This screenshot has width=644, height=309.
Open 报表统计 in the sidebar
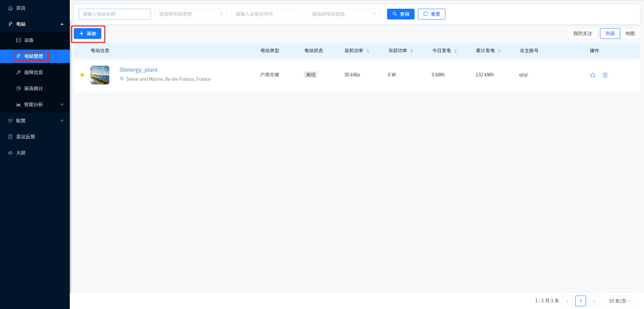34,88
